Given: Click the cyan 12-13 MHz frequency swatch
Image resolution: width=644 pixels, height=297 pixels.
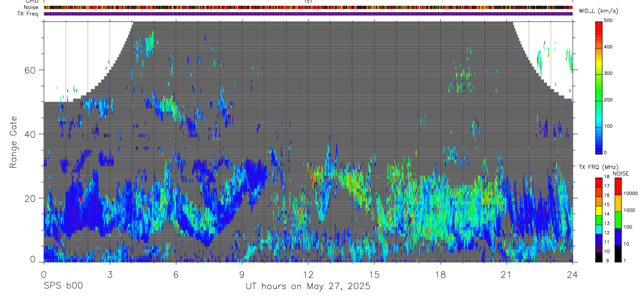Looking at the screenshot, I should [x=599, y=229].
